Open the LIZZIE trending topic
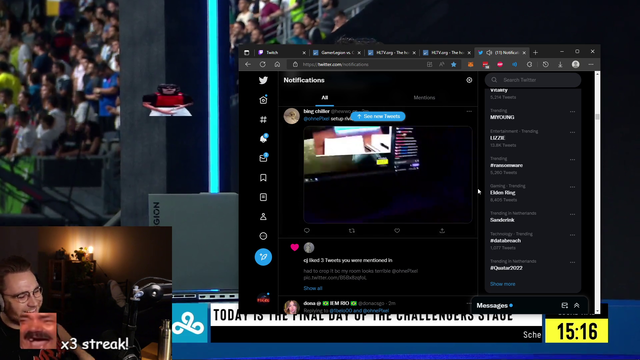Image resolution: width=640 pixels, height=360 pixels. coord(497,138)
